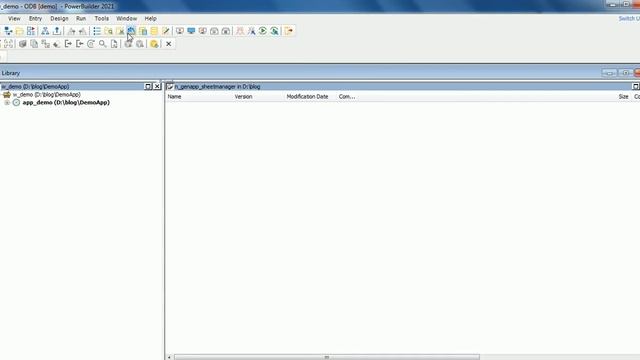Click the Library painter icon under the cursor

(131, 31)
